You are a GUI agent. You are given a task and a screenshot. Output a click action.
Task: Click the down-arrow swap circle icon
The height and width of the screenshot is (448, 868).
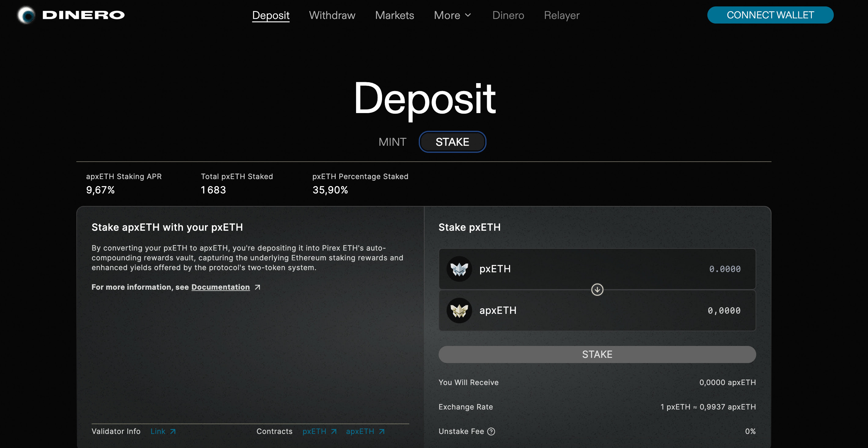pyautogui.click(x=597, y=290)
